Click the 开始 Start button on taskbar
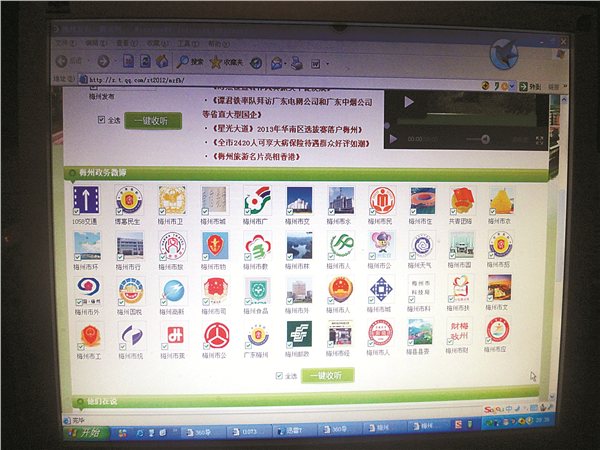The height and width of the screenshot is (450, 600). pyautogui.click(x=86, y=432)
